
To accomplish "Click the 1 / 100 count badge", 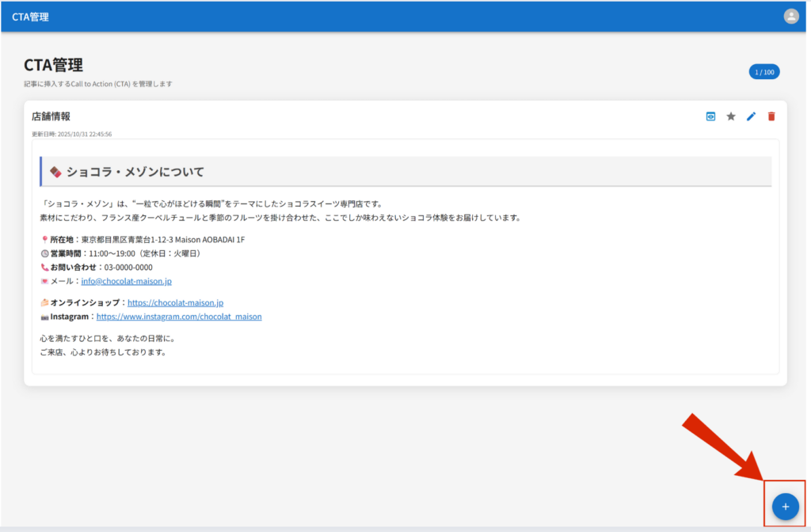I will [x=763, y=72].
